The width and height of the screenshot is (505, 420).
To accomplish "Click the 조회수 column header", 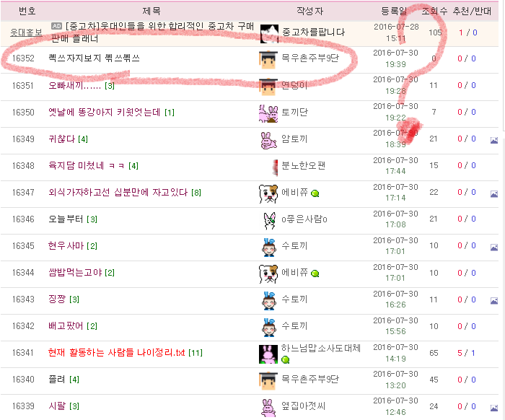I will click(434, 12).
